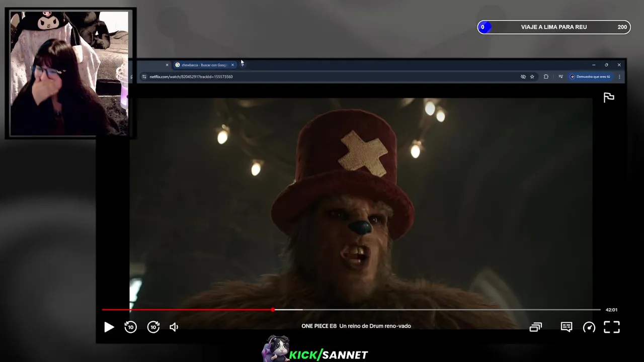The height and width of the screenshot is (362, 644).
Task: Open audio and subtitles options
Action: (x=567, y=327)
